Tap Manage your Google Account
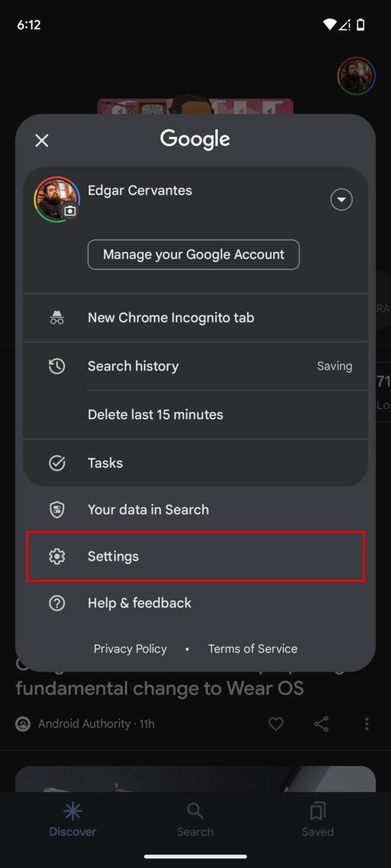The height and width of the screenshot is (868, 391). [193, 254]
